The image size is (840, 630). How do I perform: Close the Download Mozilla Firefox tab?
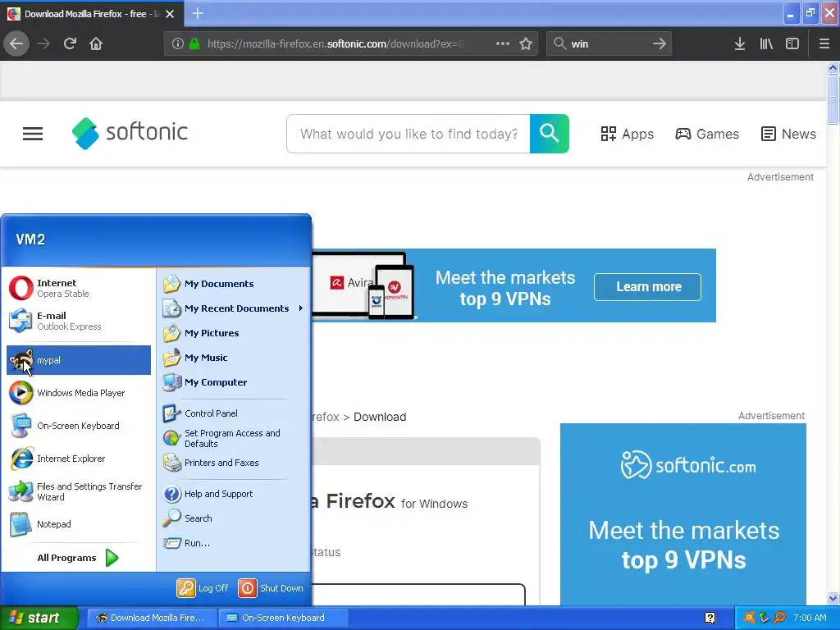pyautogui.click(x=170, y=14)
